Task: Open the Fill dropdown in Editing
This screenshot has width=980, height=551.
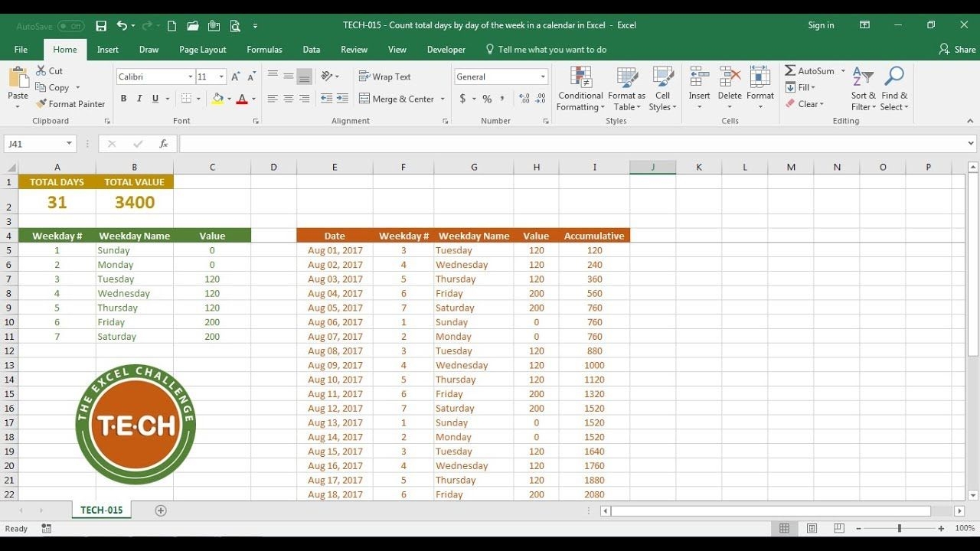Action: point(801,87)
